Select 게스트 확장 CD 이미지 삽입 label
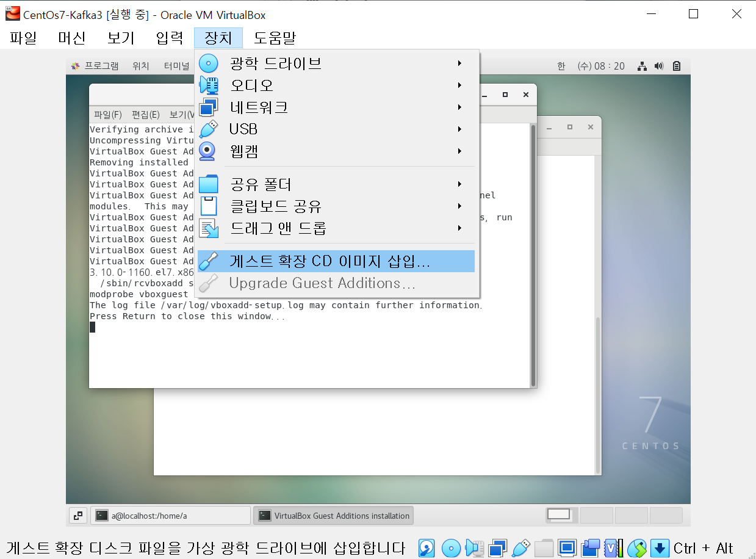This screenshot has height=559, width=756. click(330, 261)
